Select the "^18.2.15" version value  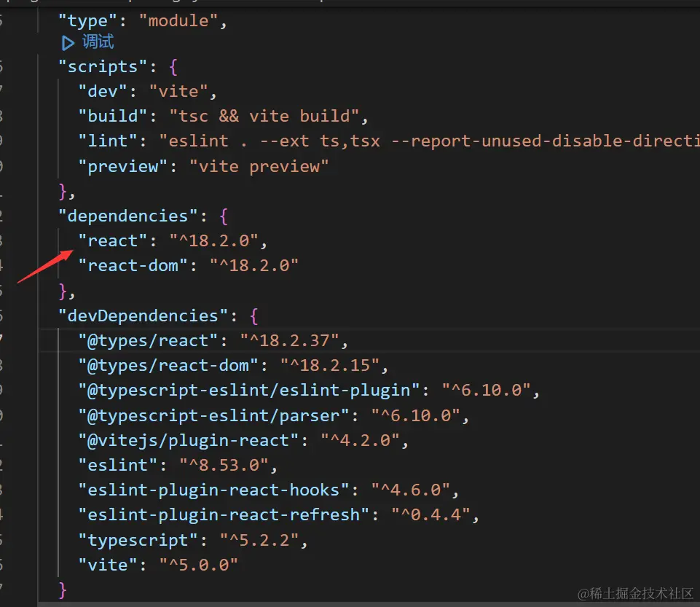coord(329,366)
